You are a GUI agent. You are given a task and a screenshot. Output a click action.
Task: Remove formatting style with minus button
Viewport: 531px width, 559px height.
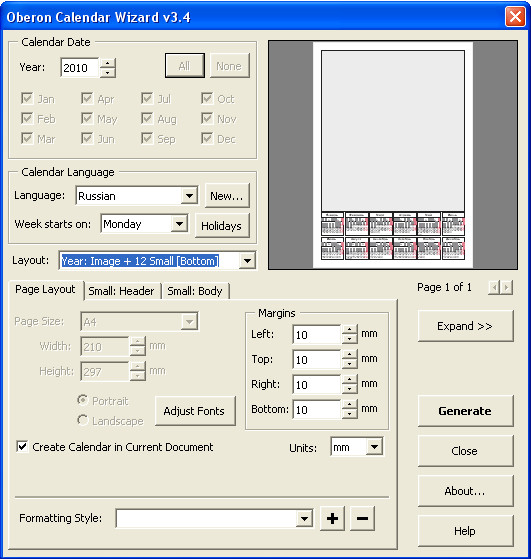[x=362, y=518]
